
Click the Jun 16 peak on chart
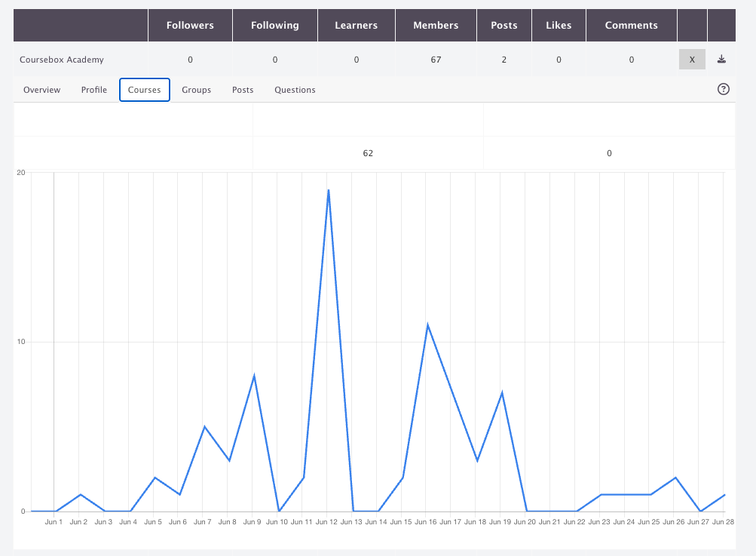(x=427, y=325)
